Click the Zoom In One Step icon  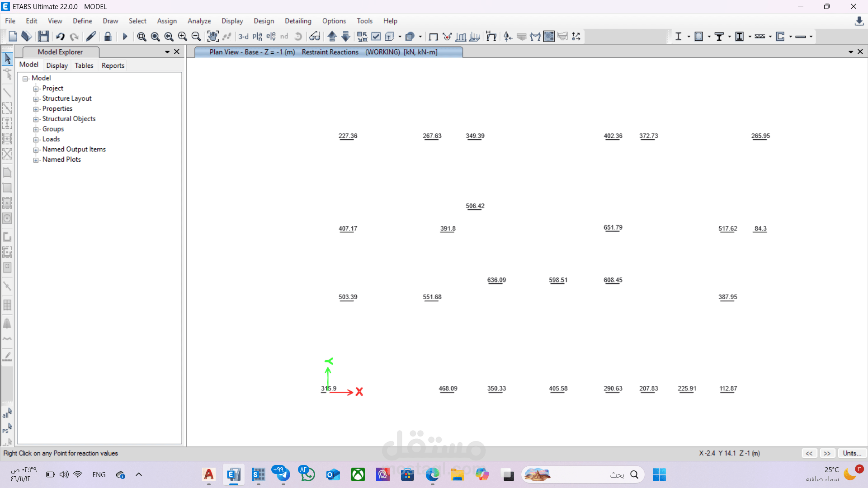[183, 37]
